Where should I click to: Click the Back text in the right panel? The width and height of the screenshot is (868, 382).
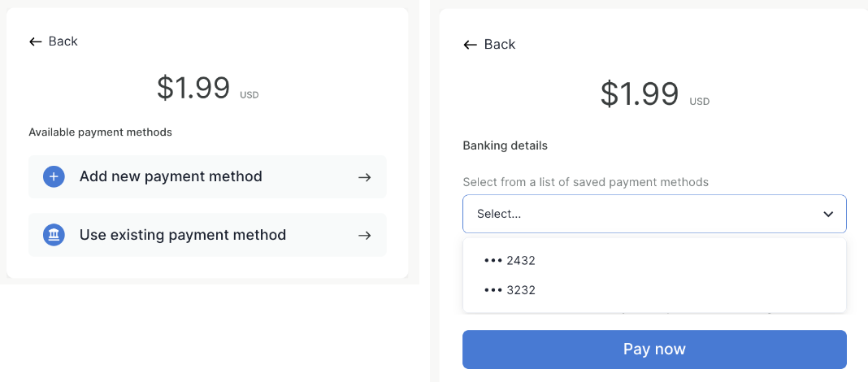(500, 45)
